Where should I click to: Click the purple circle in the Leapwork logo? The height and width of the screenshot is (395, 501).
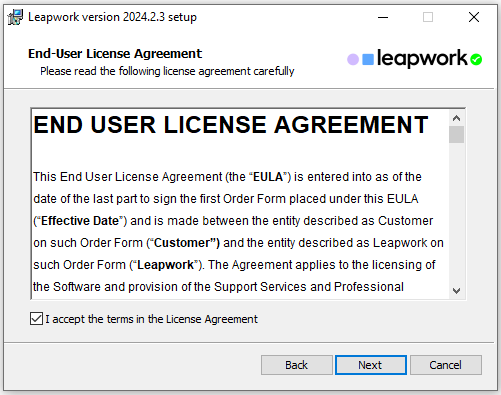(x=353, y=60)
